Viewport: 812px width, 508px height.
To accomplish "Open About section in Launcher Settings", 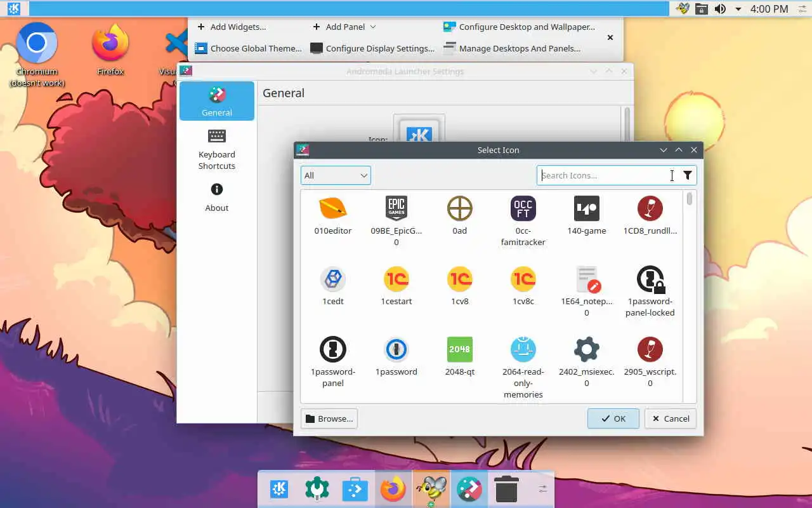I will point(217,197).
